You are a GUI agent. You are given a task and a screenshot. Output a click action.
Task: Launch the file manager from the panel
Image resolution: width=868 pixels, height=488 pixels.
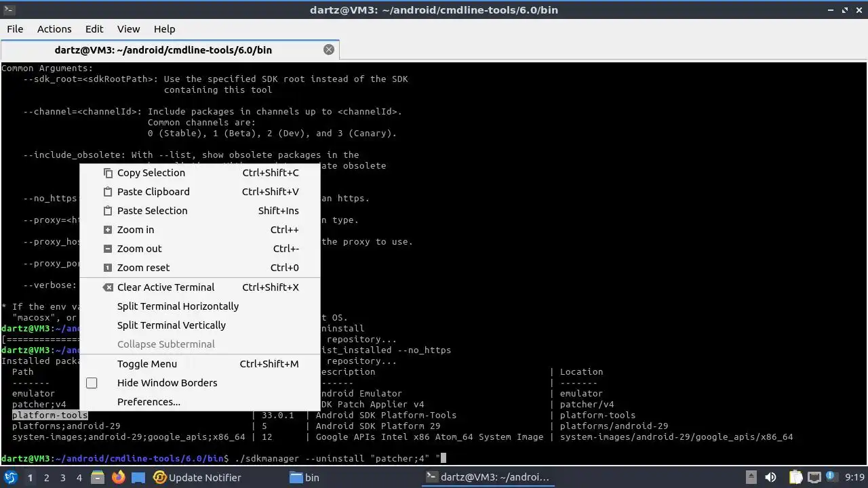point(98,477)
